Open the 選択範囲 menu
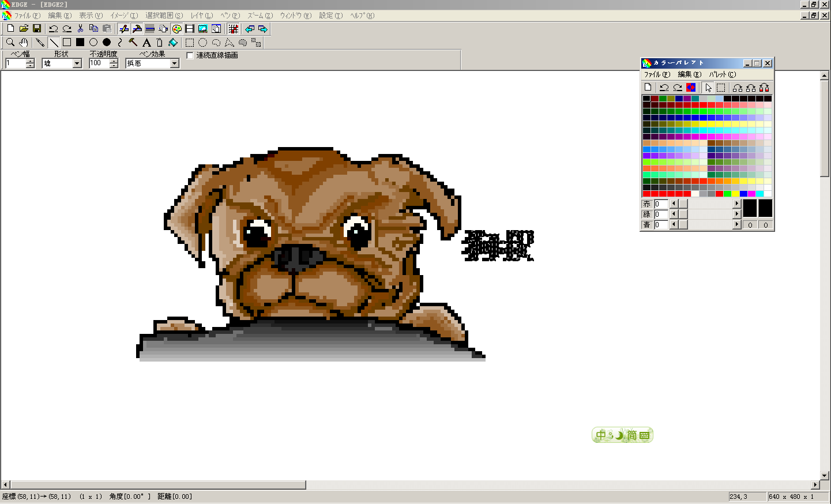Image resolution: width=831 pixels, height=504 pixels. coord(164,16)
